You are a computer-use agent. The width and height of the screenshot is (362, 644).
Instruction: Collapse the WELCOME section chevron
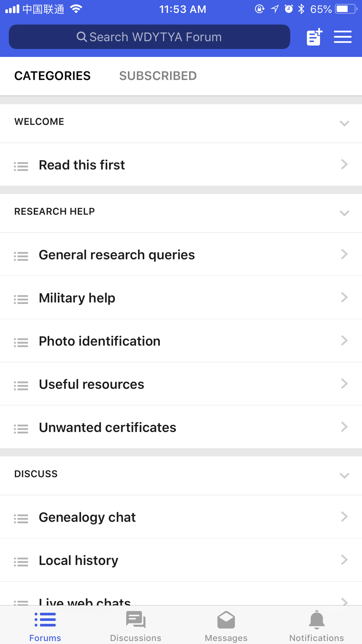click(344, 124)
